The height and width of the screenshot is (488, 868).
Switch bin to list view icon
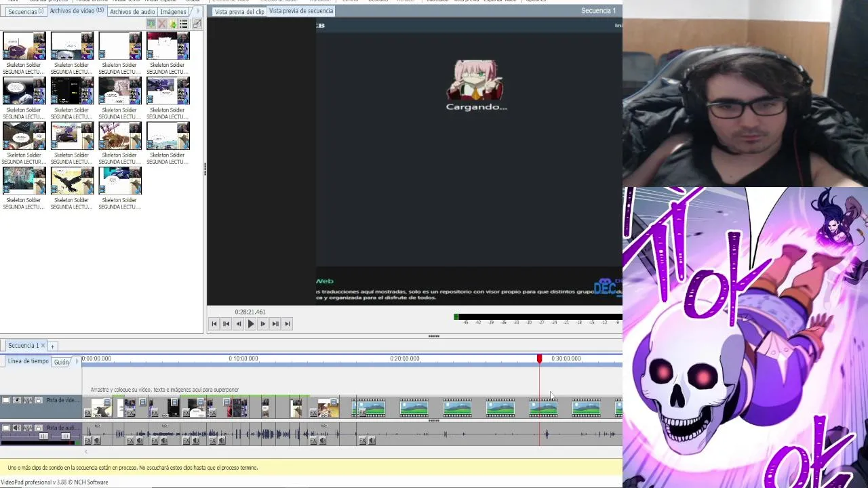(184, 24)
